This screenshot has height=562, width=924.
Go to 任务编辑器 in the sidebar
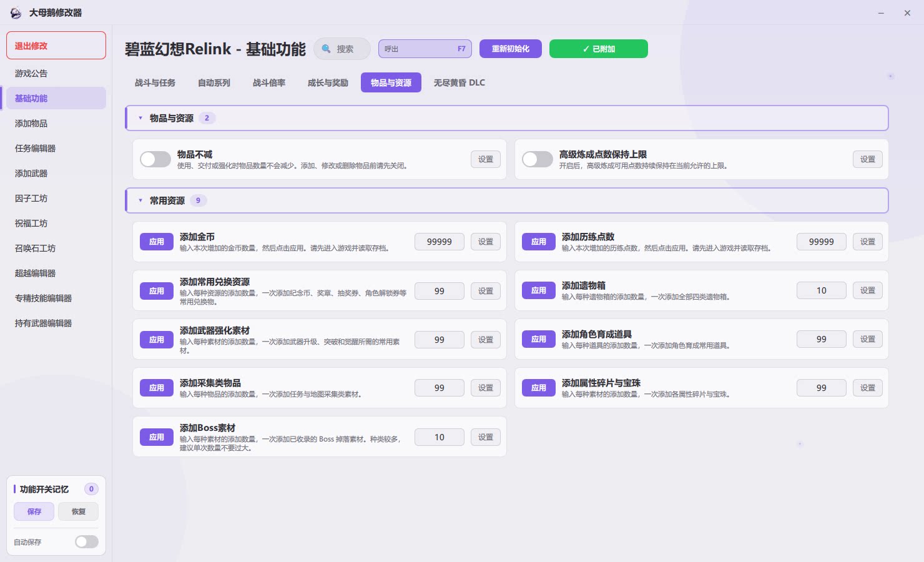click(56, 148)
